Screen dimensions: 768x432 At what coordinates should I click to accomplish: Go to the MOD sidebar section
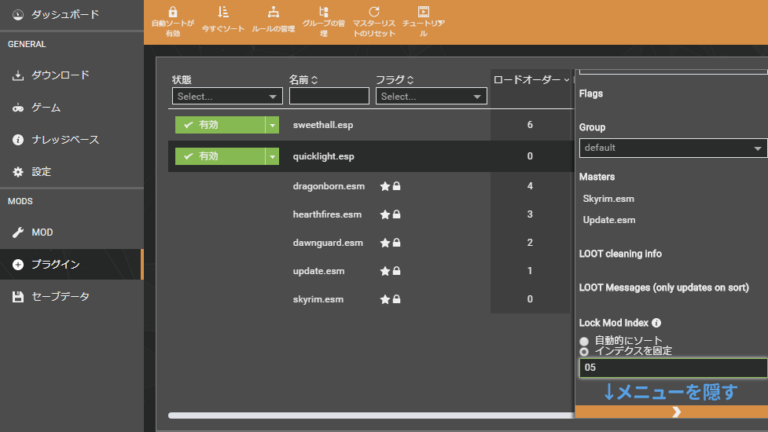tap(42, 232)
